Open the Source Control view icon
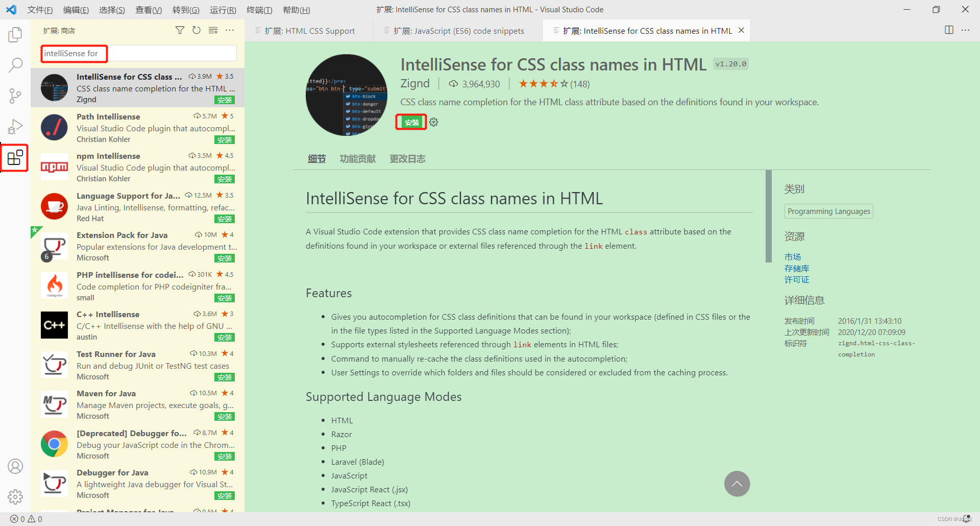 (x=15, y=95)
